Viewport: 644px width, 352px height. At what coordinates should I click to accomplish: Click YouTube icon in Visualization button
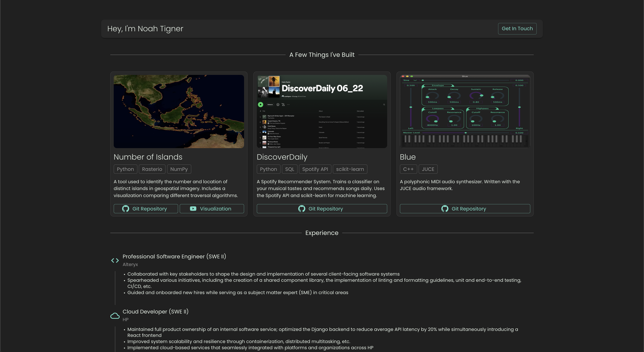click(193, 209)
